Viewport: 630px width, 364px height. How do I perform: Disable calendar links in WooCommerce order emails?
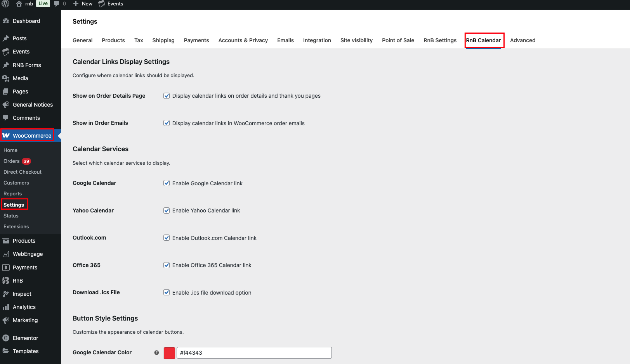pos(167,123)
